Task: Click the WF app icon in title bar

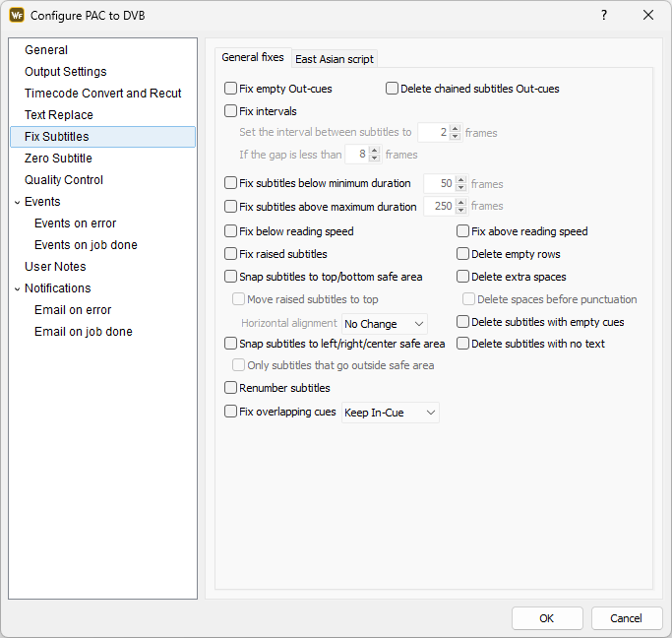Action: click(17, 15)
